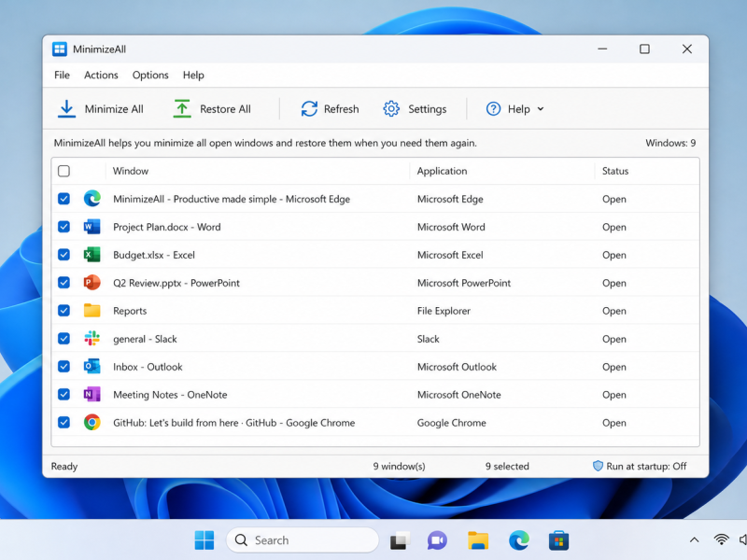Click the Excel icon beside Budget.xlsx
This screenshot has width=747, height=560.
click(x=92, y=255)
